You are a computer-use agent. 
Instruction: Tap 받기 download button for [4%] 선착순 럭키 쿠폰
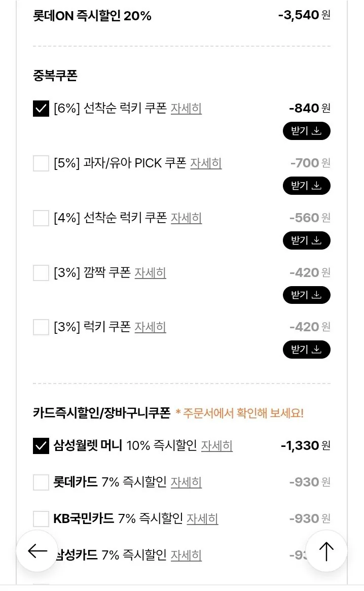point(306,240)
